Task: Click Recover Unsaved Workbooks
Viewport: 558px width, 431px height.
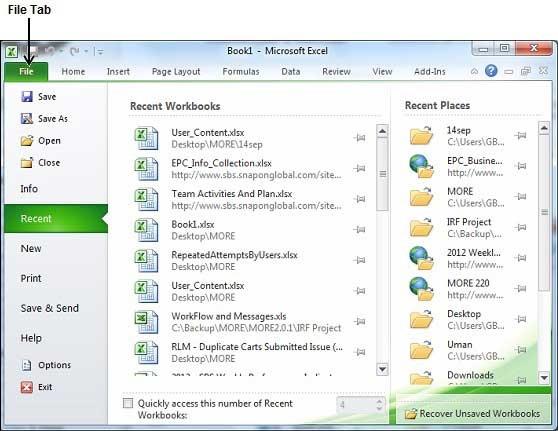Action: (473, 414)
